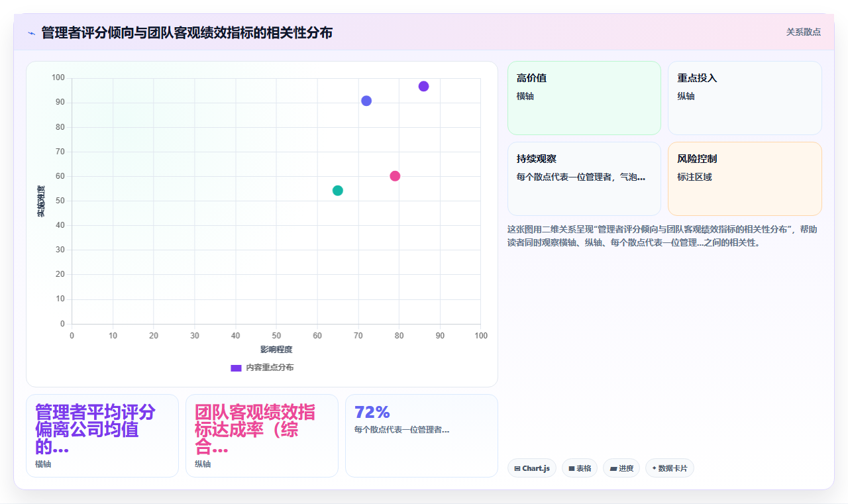
Task: Click the Chart.js chip icon
Action: [517, 469]
